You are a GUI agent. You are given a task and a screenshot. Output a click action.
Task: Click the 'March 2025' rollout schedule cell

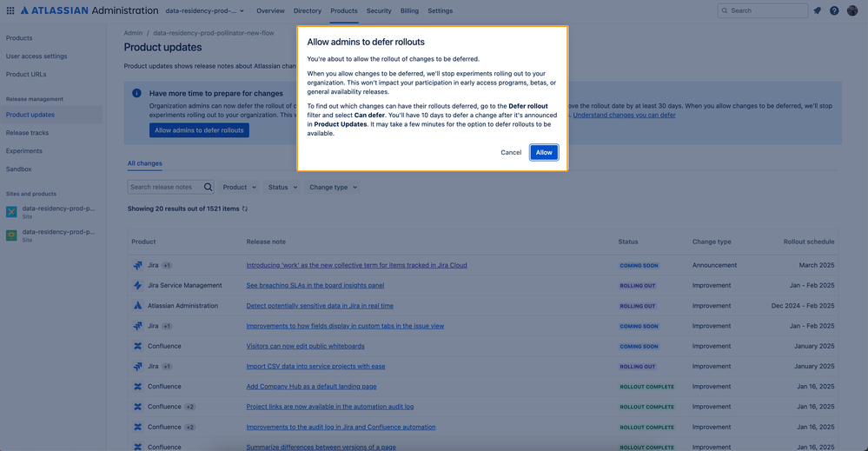point(817,265)
